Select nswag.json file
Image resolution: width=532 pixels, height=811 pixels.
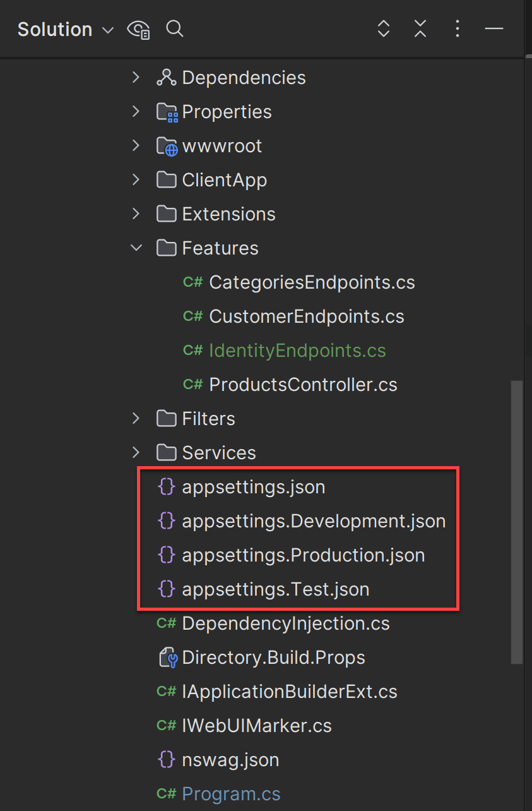pyautogui.click(x=230, y=760)
